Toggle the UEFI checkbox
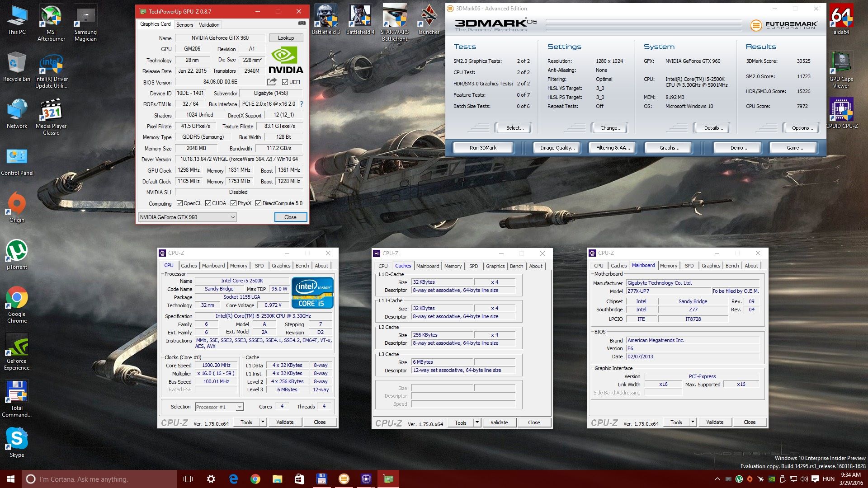 [x=285, y=82]
